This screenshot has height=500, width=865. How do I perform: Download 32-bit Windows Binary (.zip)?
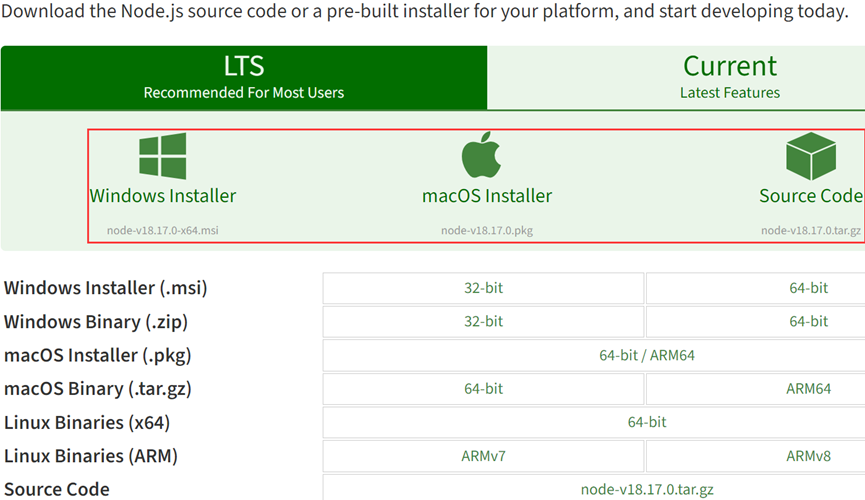(x=483, y=322)
